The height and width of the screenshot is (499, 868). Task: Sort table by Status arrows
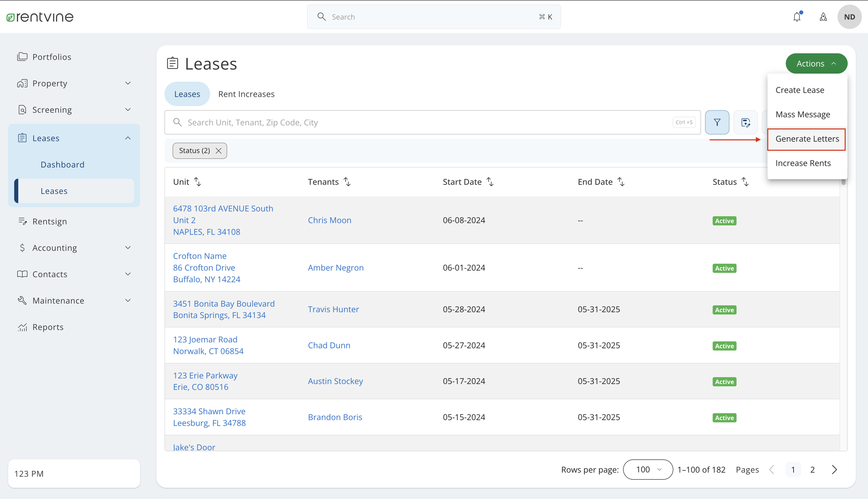click(x=745, y=182)
